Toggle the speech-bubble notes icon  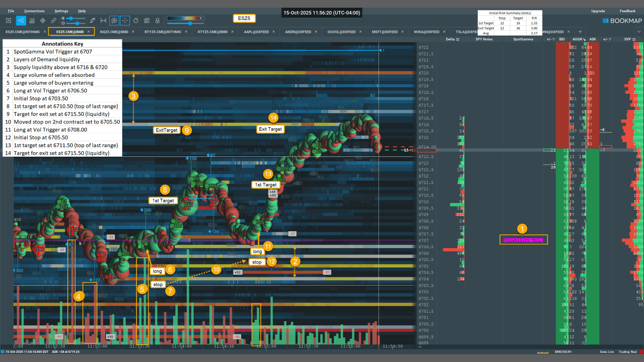tap(114, 21)
